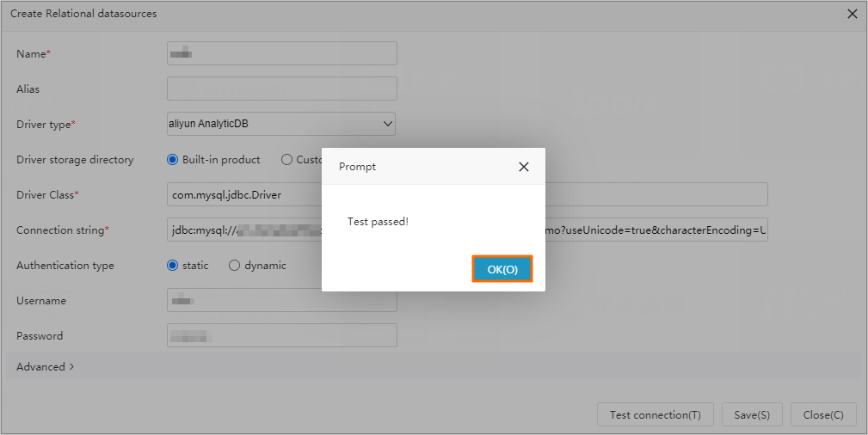Click the Name input field
Screen dimensions: 868x435
[281, 53]
